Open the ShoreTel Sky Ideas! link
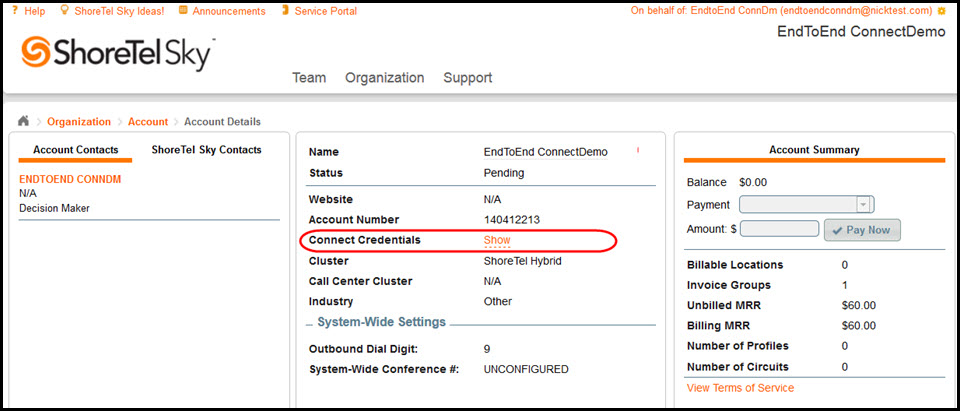This screenshot has height=411, width=960. pyautogui.click(x=119, y=11)
